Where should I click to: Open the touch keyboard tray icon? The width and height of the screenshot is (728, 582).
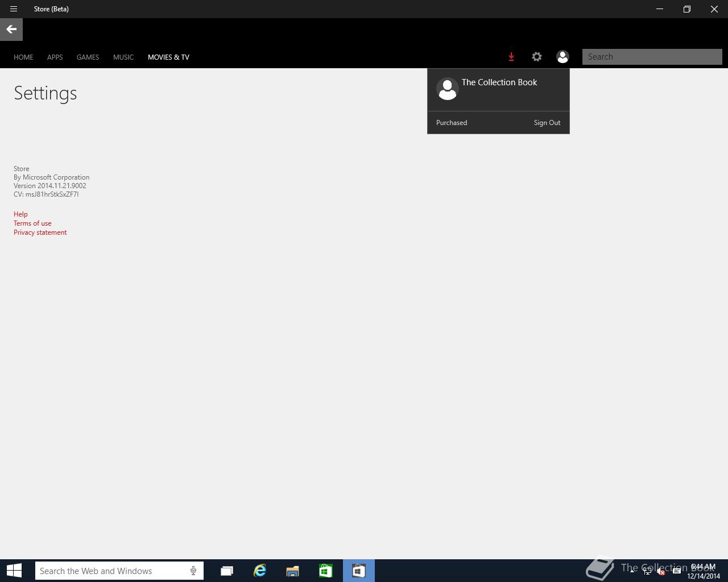(677, 571)
